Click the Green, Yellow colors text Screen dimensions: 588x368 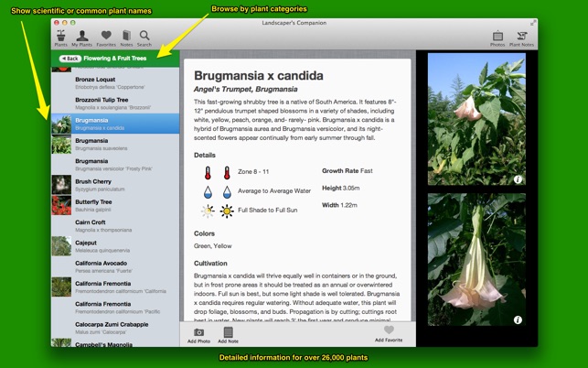pyautogui.click(x=213, y=246)
